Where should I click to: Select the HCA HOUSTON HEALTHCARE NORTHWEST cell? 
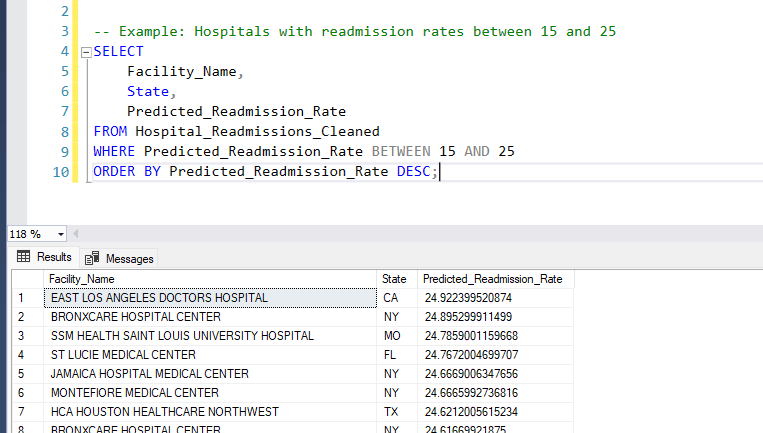tap(210, 412)
